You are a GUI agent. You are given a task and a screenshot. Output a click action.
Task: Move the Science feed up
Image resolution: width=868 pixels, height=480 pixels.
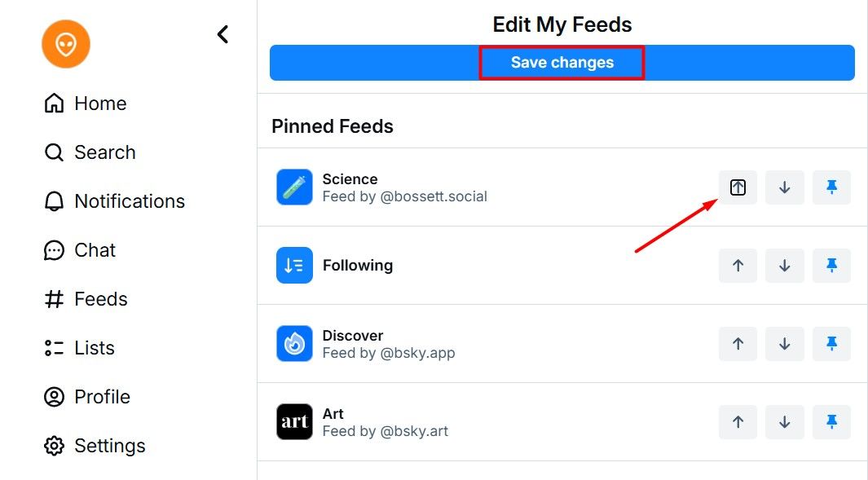[x=738, y=187]
